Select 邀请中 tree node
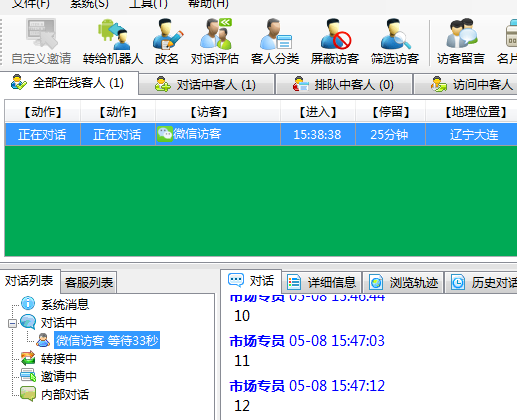Screen dimensions: 517x420 click(x=59, y=377)
